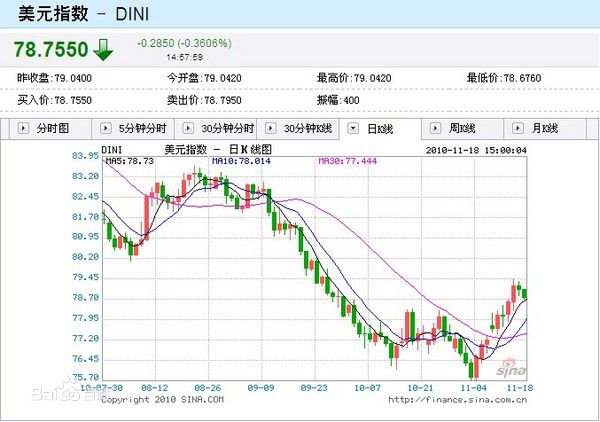Switch to 30分钟分时 tab
600x422 pixels.
[x=216, y=129]
